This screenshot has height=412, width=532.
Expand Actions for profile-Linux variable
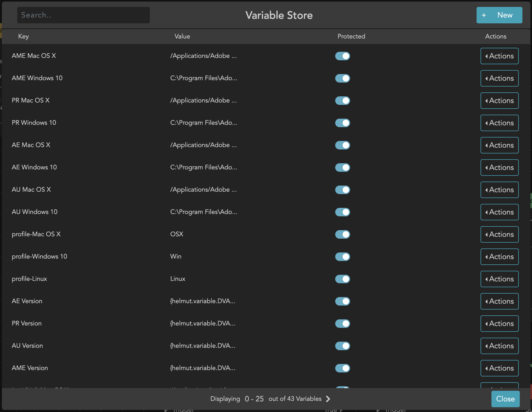pos(499,279)
